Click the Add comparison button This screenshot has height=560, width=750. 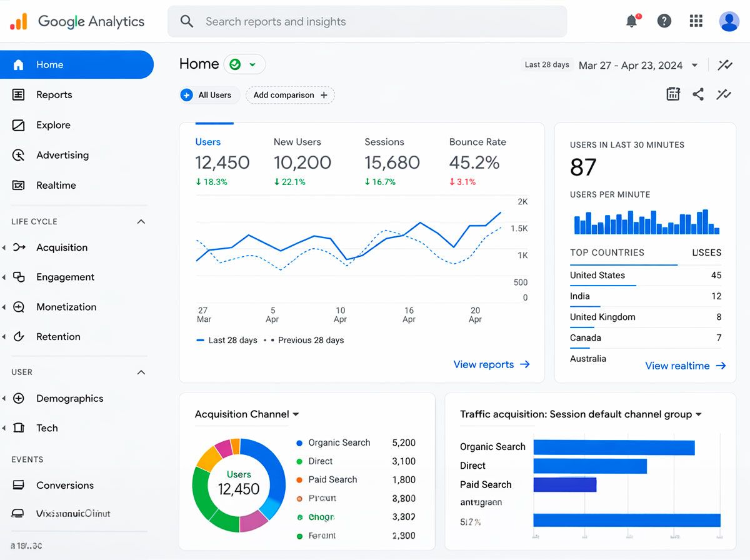pos(290,95)
